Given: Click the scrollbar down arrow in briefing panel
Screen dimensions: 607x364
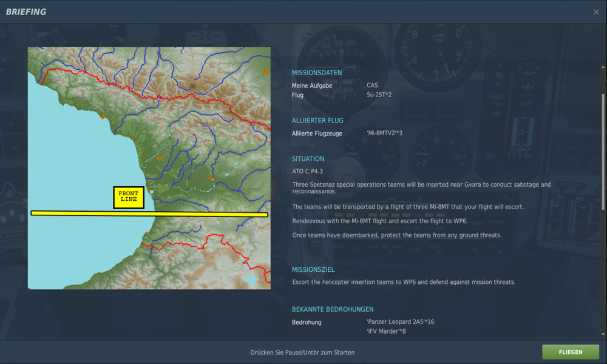Looking at the screenshot, I should (x=603, y=334).
